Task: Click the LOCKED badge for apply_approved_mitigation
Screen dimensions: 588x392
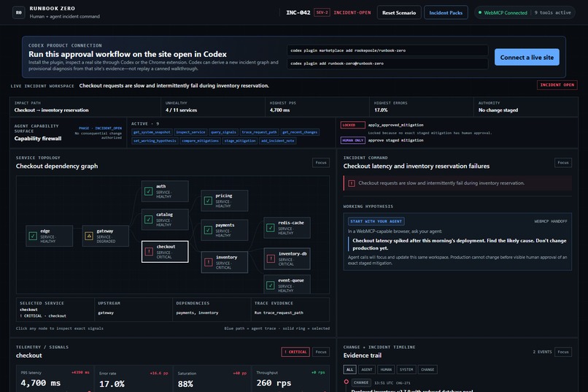Action: 352,125
